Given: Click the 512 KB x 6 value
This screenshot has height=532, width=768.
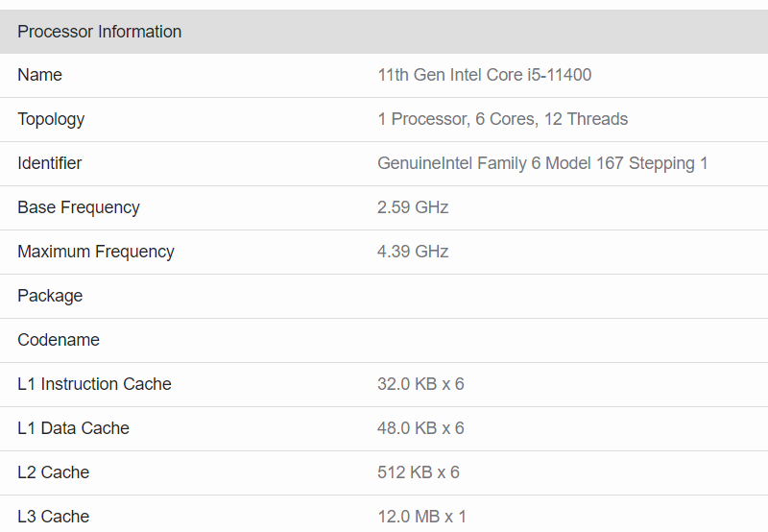Looking at the screenshot, I should 419,472.
